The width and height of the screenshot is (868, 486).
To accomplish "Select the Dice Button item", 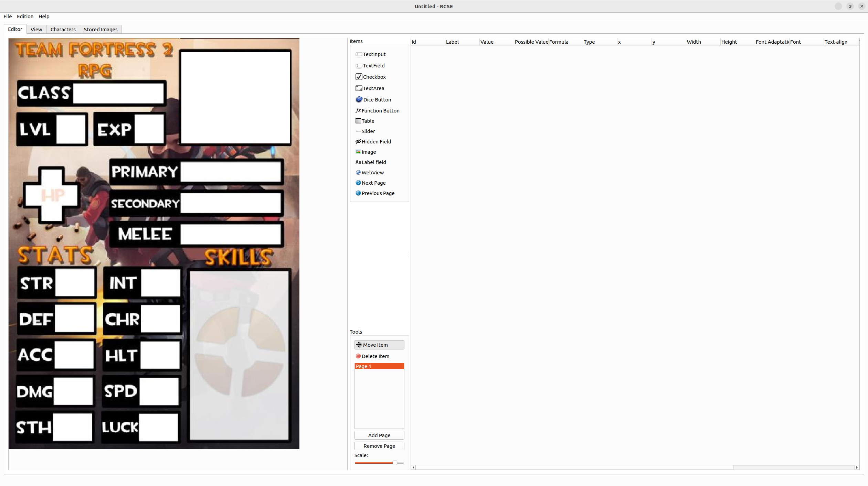I will click(377, 100).
